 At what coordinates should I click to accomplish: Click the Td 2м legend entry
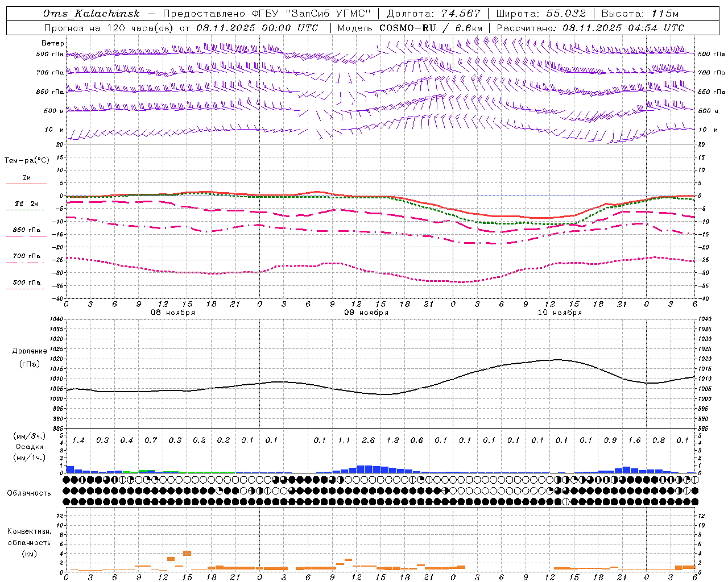point(26,203)
